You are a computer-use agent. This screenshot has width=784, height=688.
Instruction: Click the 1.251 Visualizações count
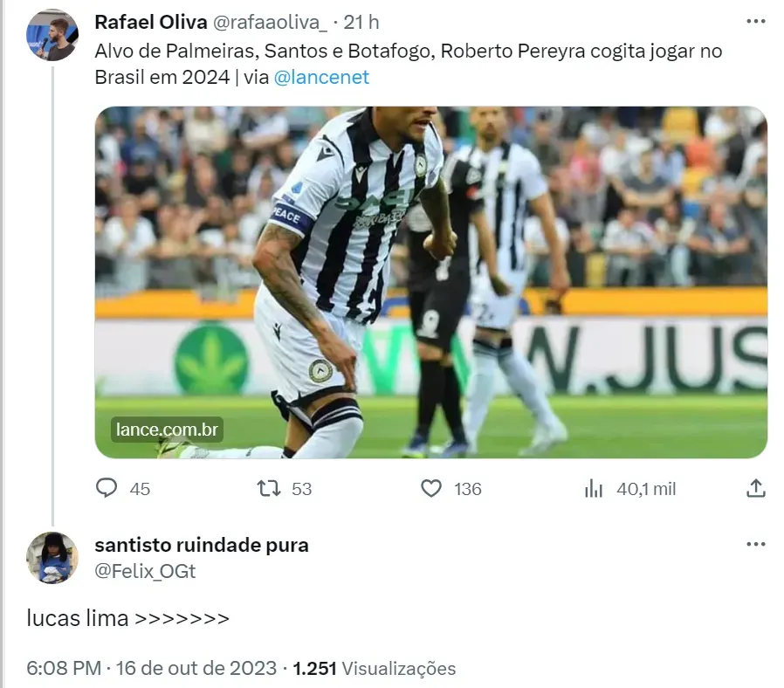click(375, 669)
